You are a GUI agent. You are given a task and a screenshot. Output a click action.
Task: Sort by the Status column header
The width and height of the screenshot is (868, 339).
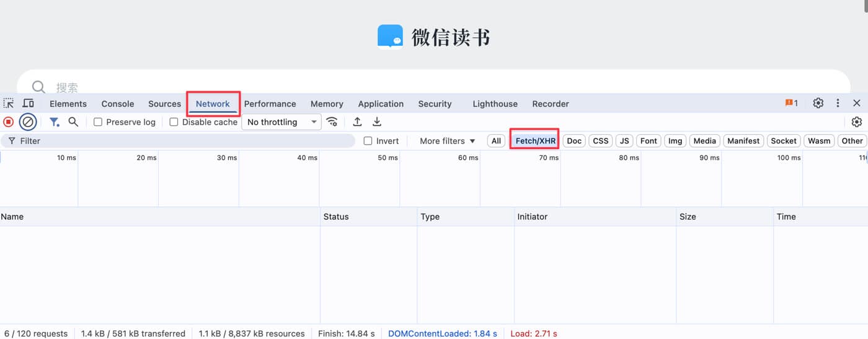tap(369, 217)
